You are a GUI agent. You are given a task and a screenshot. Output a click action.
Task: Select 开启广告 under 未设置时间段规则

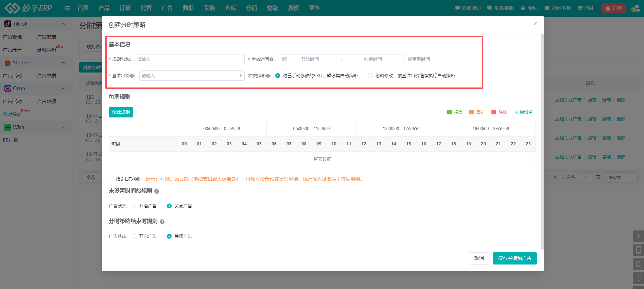[134, 206]
